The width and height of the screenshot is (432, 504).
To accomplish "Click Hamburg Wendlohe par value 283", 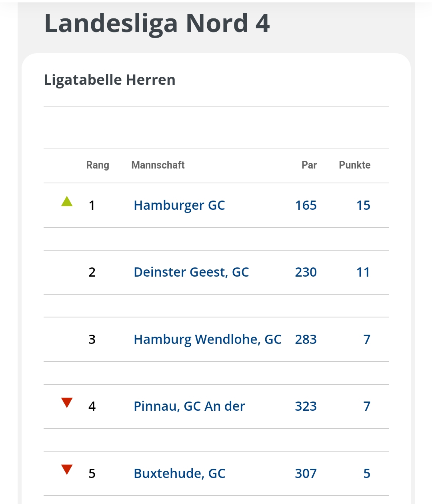I will tap(306, 339).
